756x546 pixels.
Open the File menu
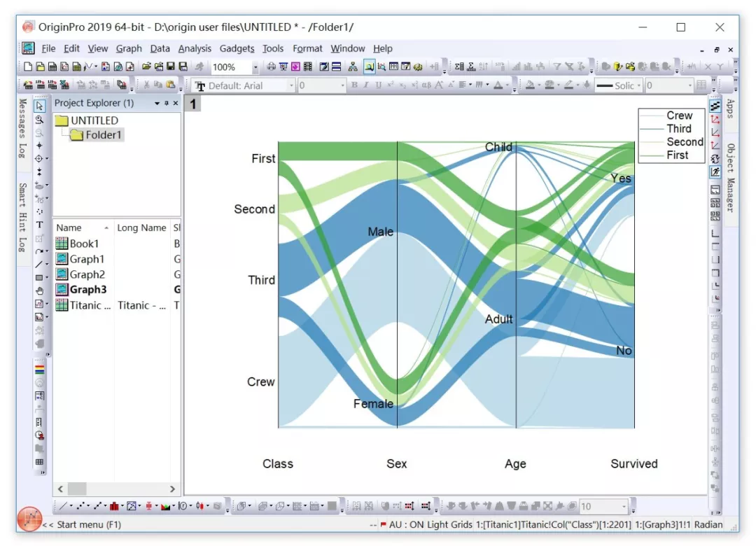[x=48, y=48]
